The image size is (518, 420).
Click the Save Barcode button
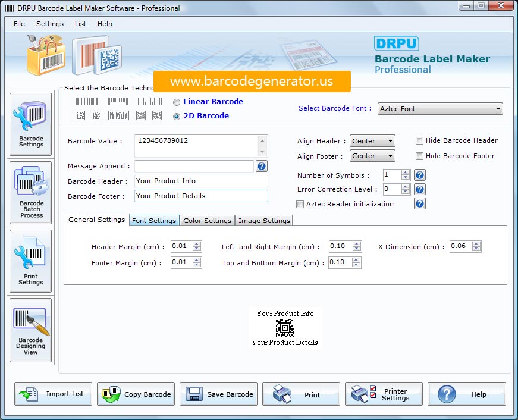tap(218, 394)
